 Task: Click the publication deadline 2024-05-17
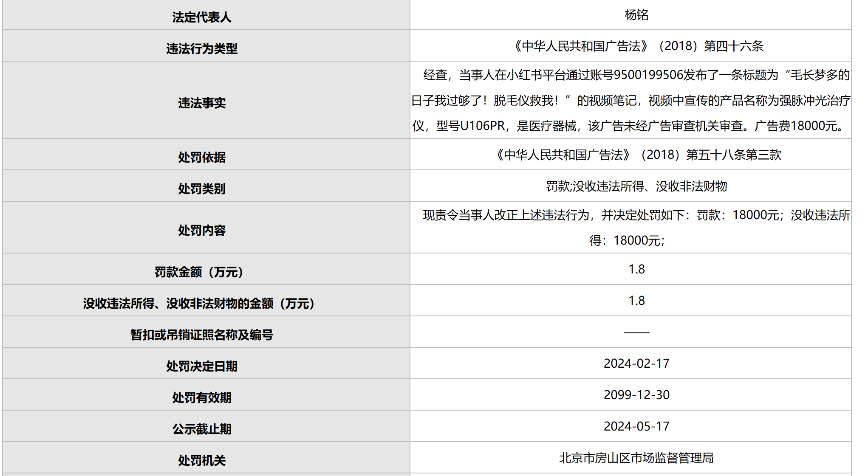[636, 426]
